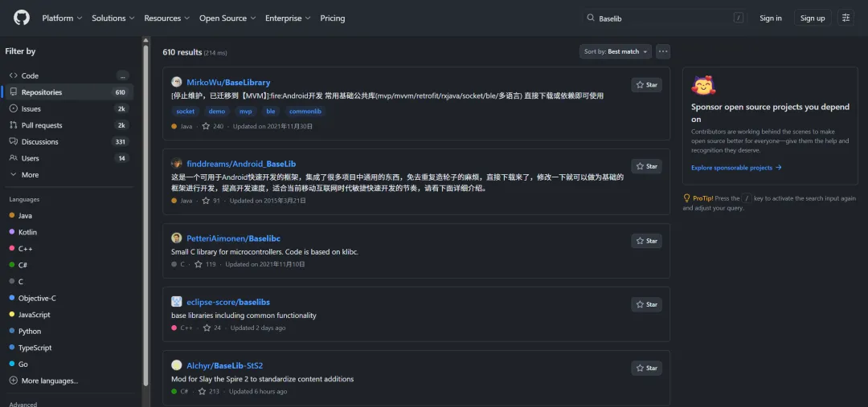The height and width of the screenshot is (407, 868).
Task: Open the Pricing page
Action: 333,18
